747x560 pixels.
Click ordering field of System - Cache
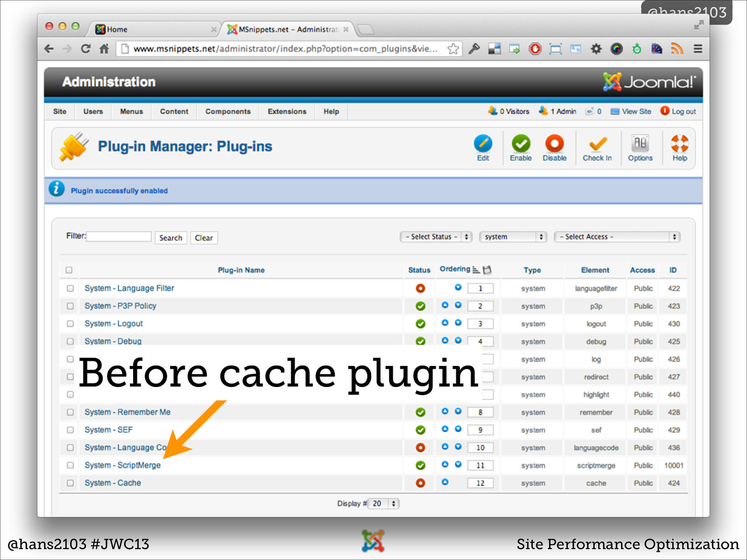[480, 483]
